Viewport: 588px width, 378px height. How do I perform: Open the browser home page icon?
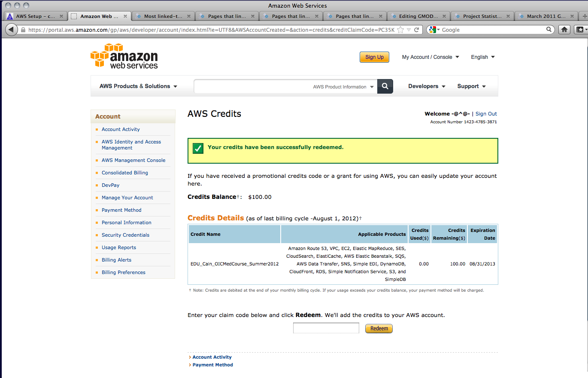[x=565, y=30]
